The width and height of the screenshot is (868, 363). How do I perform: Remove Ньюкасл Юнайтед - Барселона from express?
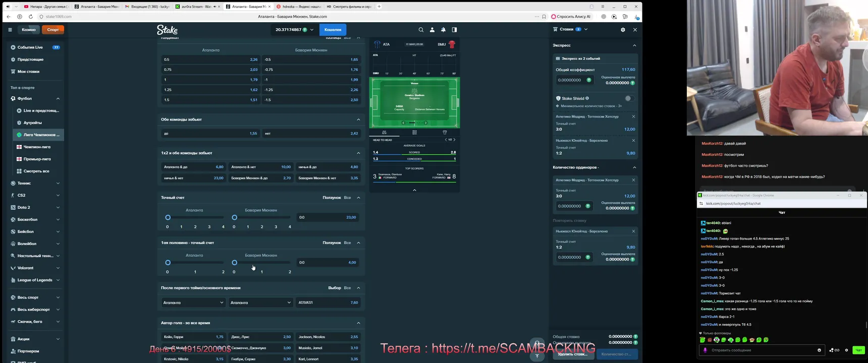pos(633,140)
